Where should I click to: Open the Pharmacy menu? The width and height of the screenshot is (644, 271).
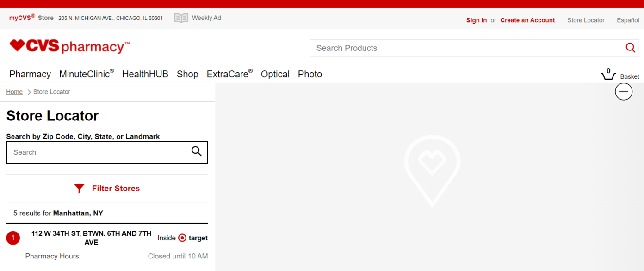pyautogui.click(x=30, y=74)
